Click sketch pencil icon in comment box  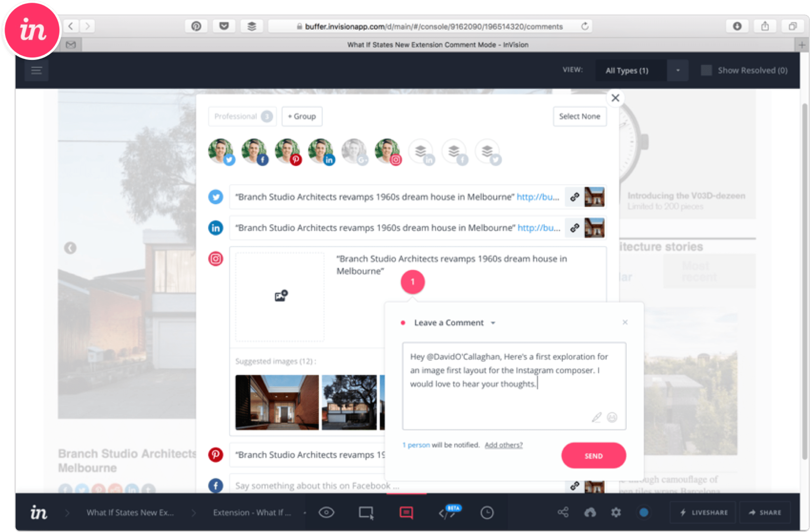[596, 417]
